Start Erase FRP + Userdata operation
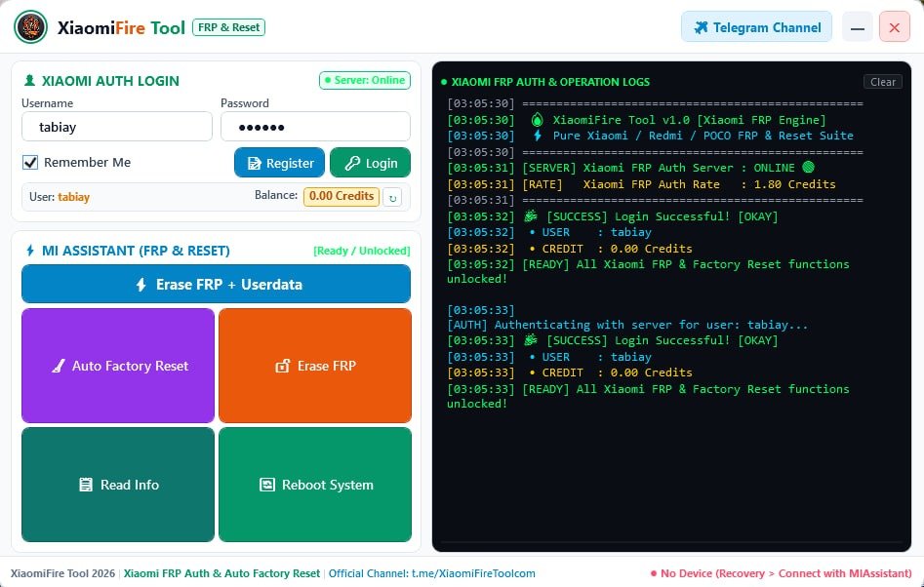The width and height of the screenshot is (924, 587). coord(217,284)
